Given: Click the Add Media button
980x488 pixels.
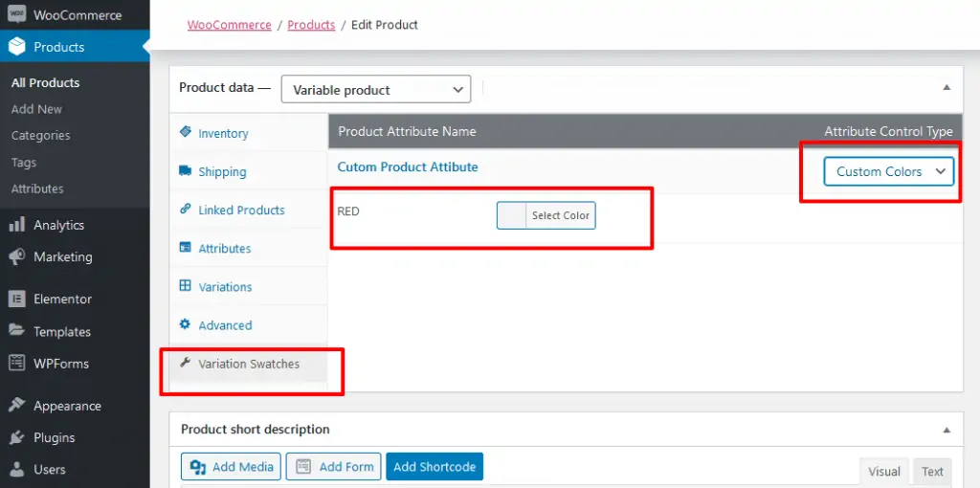Looking at the screenshot, I should [231, 467].
